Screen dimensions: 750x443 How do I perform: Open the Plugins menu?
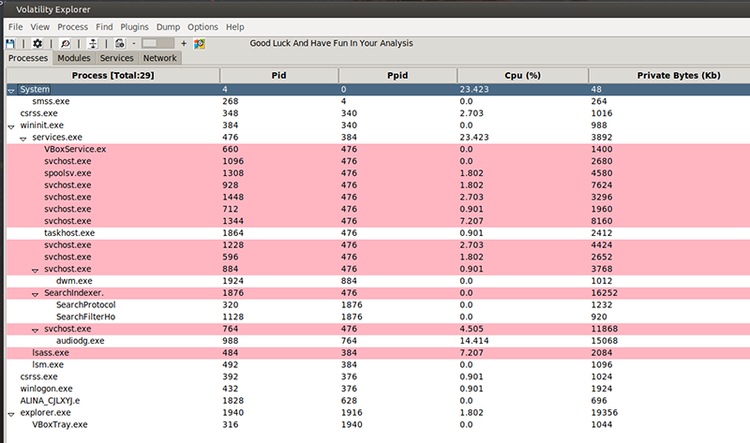(x=134, y=27)
